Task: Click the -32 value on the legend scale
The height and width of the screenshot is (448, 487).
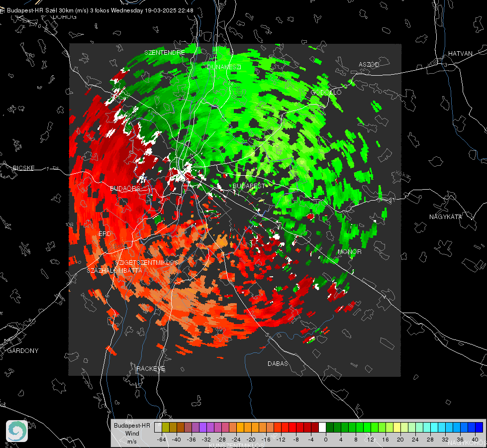Action: (206, 440)
